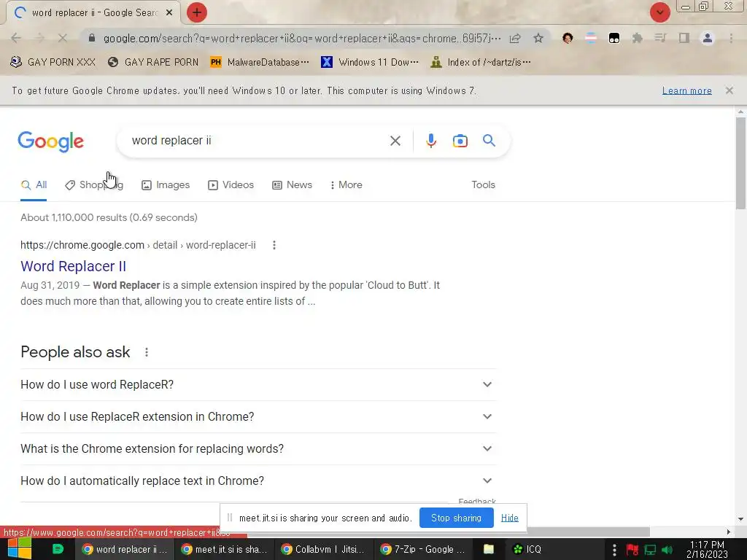747x560 pixels.
Task: Open the tab search dropdown arrow
Action: [x=659, y=12]
